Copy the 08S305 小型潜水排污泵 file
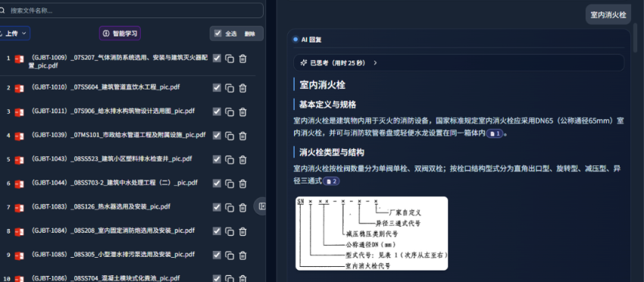This screenshot has width=644, height=282. 230,255
